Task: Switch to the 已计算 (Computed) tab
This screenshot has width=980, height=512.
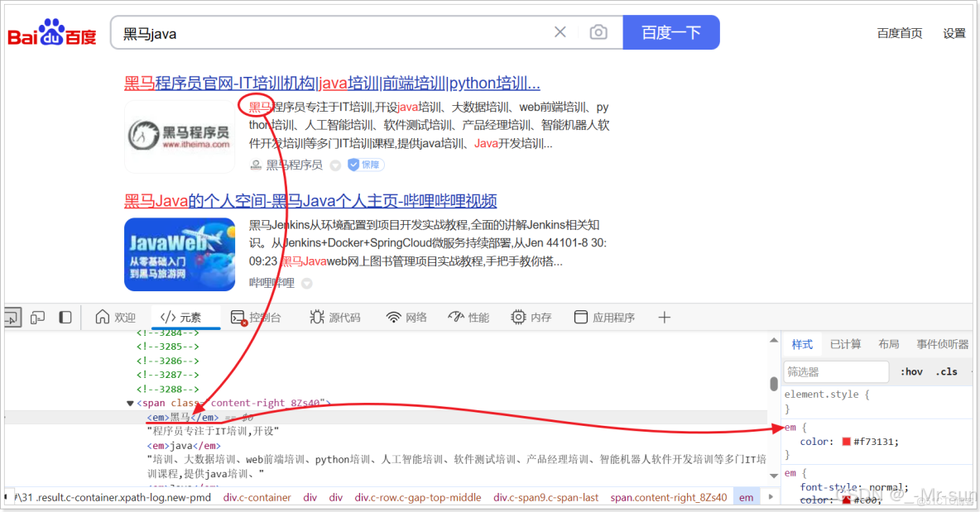Action: coord(846,344)
